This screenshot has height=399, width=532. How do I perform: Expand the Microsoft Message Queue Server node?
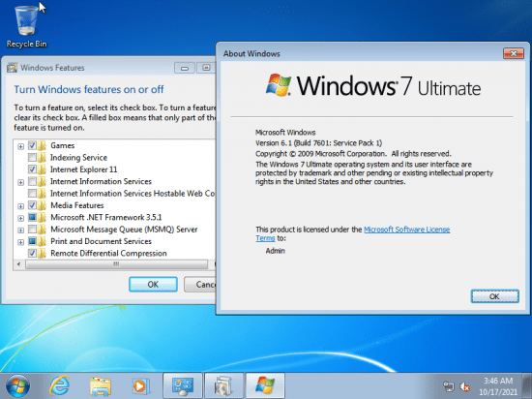pyautogui.click(x=20, y=230)
